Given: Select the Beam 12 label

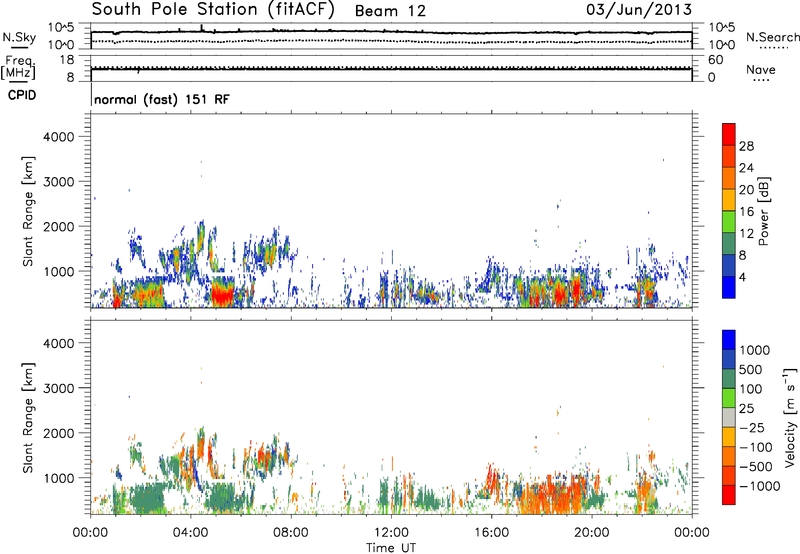Looking at the screenshot, I should 390,11.
